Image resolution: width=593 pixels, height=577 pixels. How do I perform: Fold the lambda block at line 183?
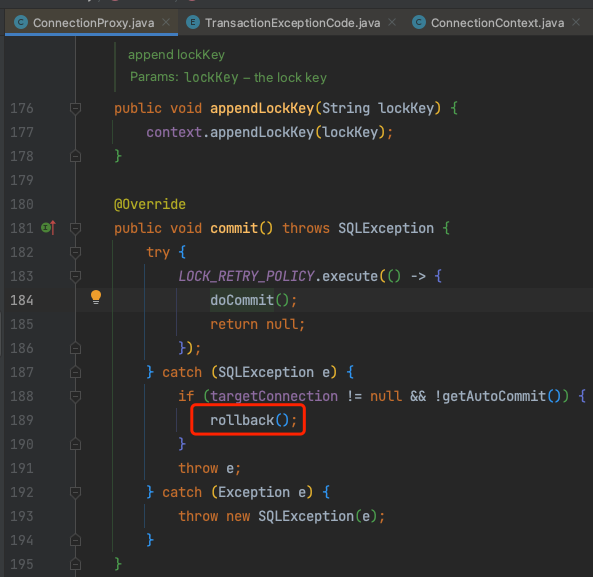coord(75,276)
